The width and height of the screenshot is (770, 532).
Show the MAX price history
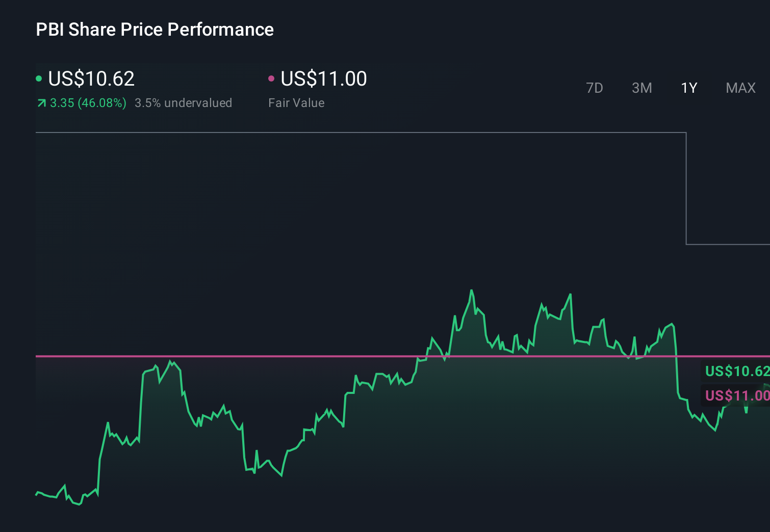tap(741, 88)
